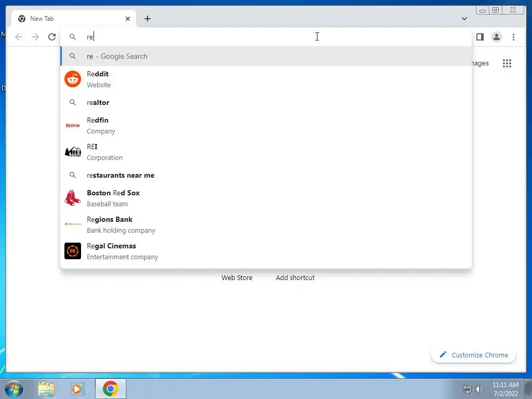Open the tab search dropdown chevron

coord(464,19)
